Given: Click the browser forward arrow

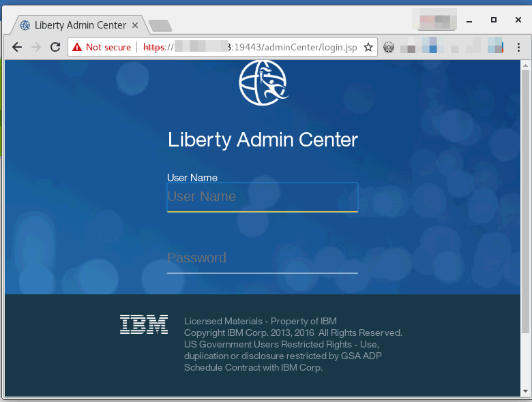Looking at the screenshot, I should tap(36, 47).
